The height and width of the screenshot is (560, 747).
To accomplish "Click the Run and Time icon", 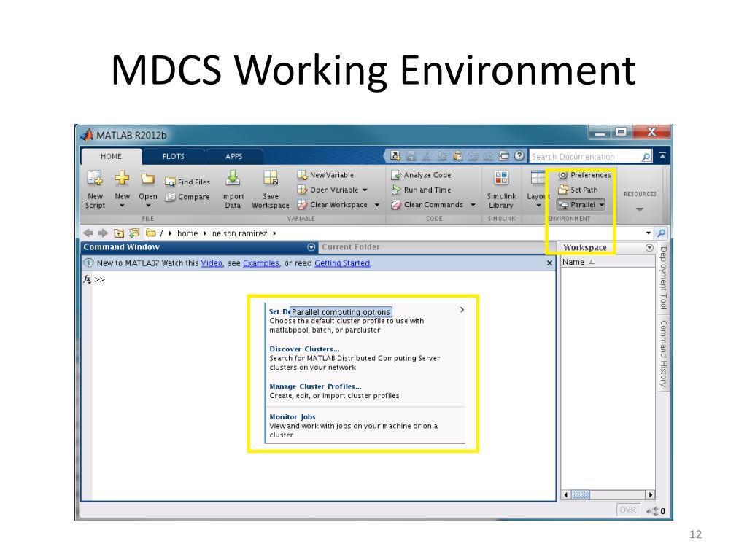I will 396,190.
